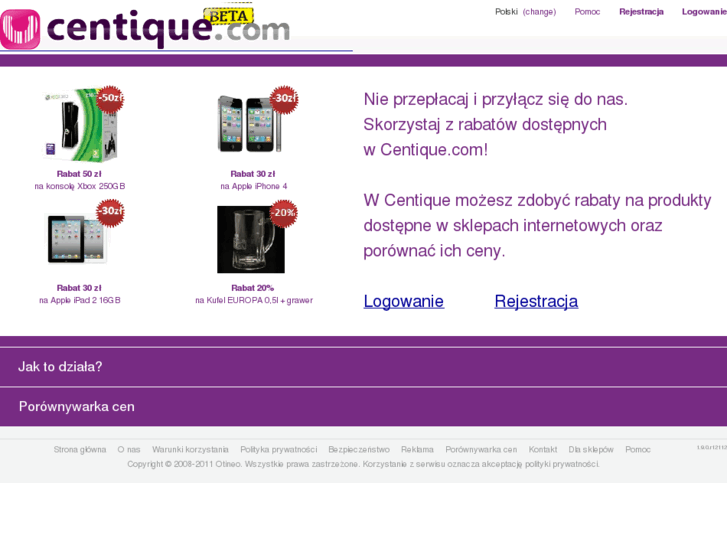
Task: Click the centique.com logo
Action: 145,28
